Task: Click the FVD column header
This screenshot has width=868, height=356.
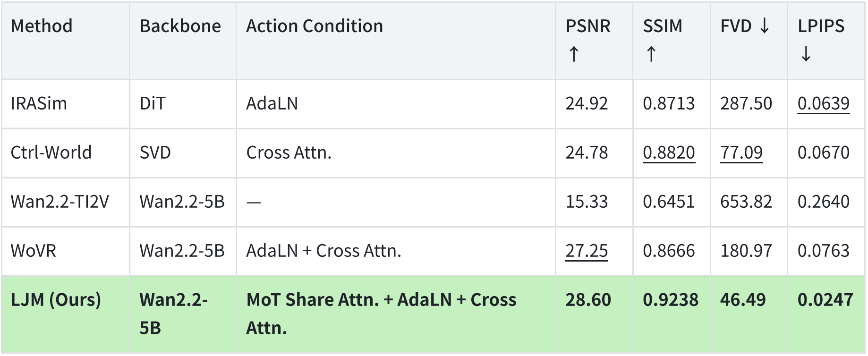Action: 749,41
